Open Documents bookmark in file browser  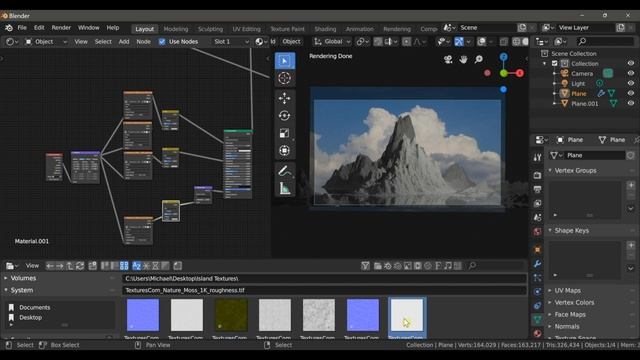pos(35,307)
